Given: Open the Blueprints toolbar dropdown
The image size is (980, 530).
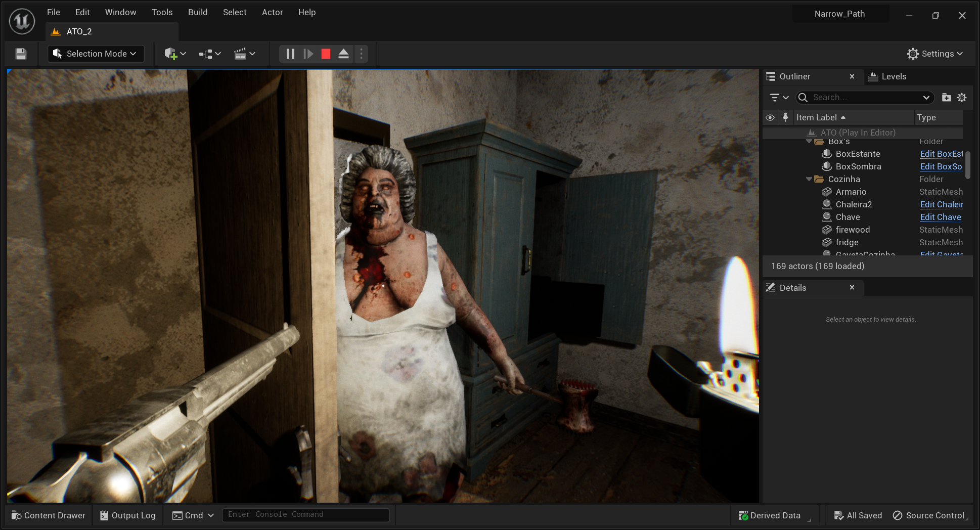Looking at the screenshot, I should click(210, 54).
